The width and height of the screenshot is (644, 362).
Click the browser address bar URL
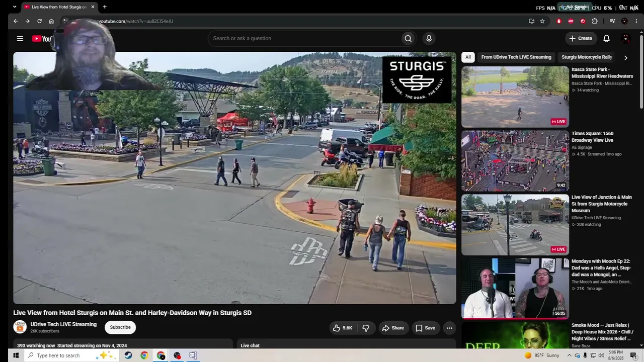coord(136,21)
